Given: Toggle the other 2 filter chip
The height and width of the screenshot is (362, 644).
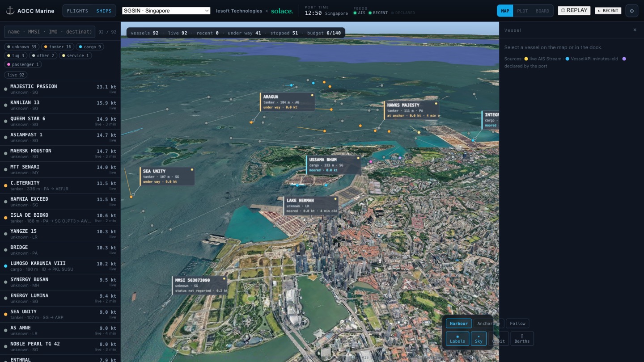Looking at the screenshot, I should pos(43,55).
